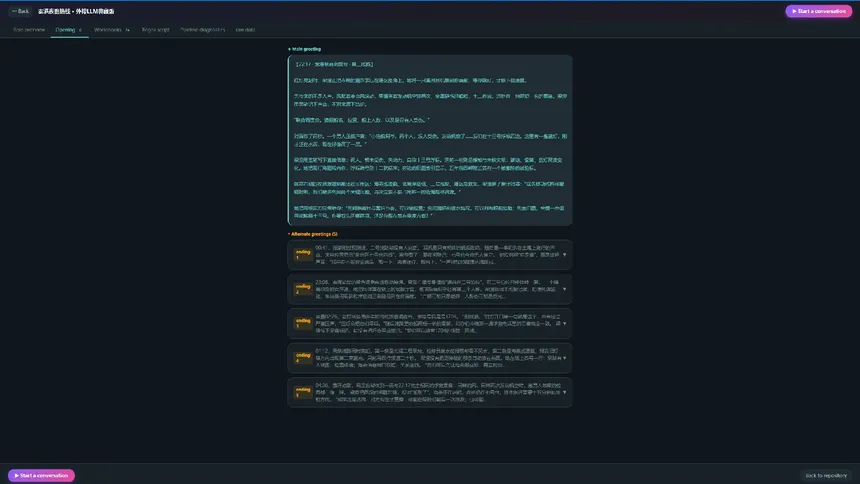Screen dimensions: 860x484
Task: Click the greeting text starting 23:06
Action: (x=437, y=289)
